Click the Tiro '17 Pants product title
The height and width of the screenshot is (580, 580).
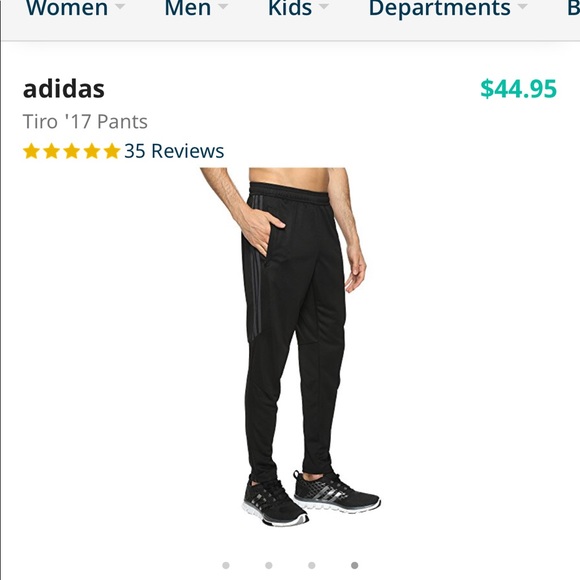pos(85,121)
